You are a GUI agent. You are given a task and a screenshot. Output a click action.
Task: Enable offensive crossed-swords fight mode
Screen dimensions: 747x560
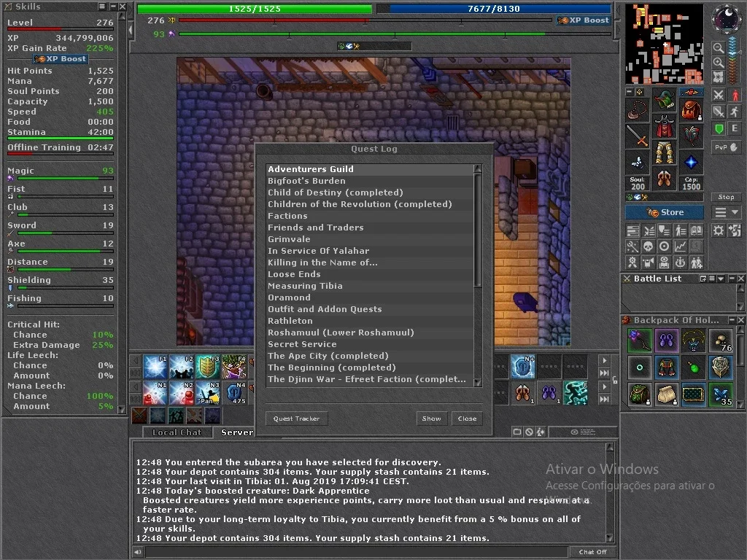click(x=719, y=95)
